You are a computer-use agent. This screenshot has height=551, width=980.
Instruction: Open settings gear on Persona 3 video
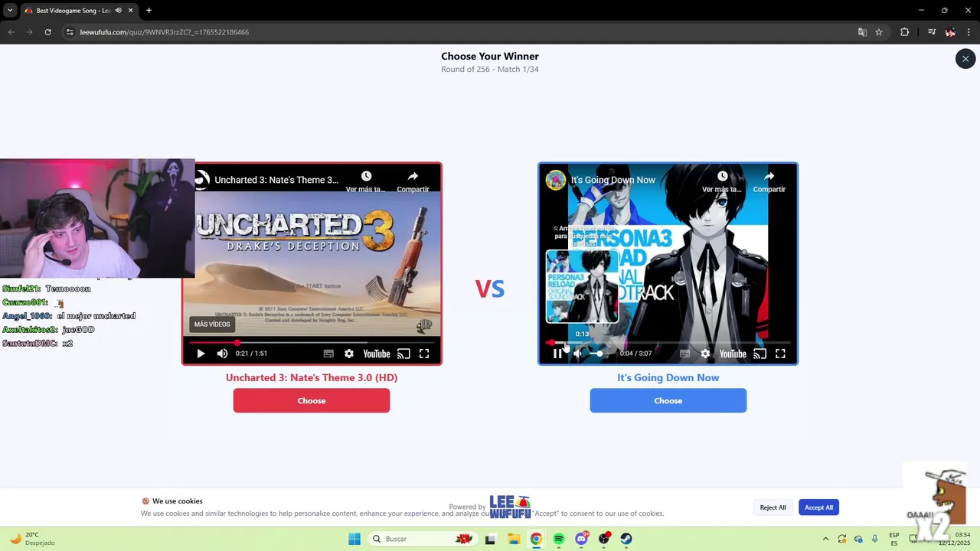pos(705,354)
